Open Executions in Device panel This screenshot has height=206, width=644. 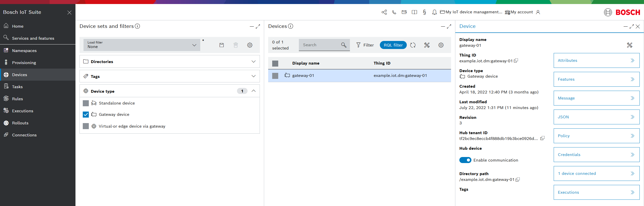click(596, 192)
